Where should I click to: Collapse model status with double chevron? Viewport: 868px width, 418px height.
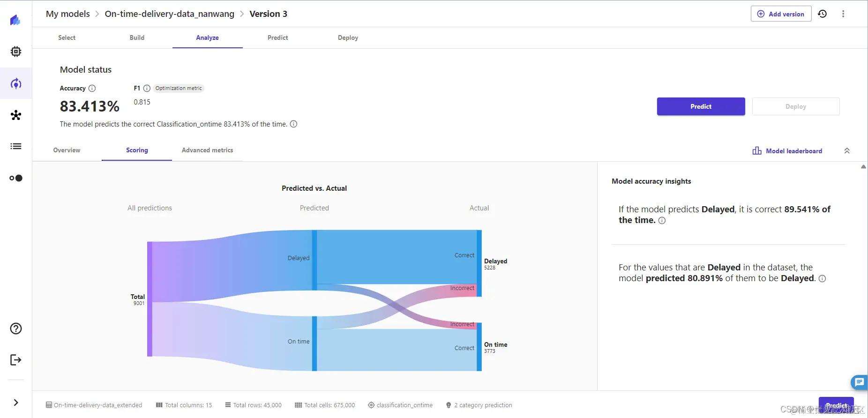[x=847, y=150]
